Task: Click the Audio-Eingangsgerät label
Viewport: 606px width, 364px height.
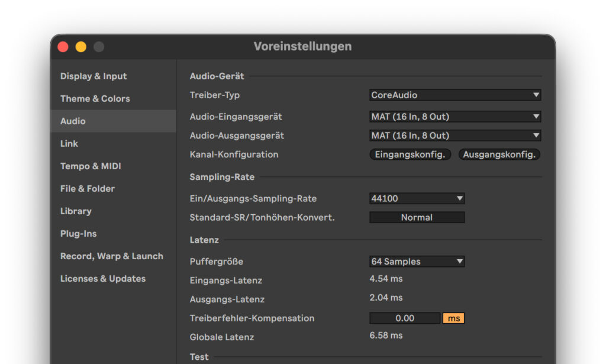Action: click(236, 117)
